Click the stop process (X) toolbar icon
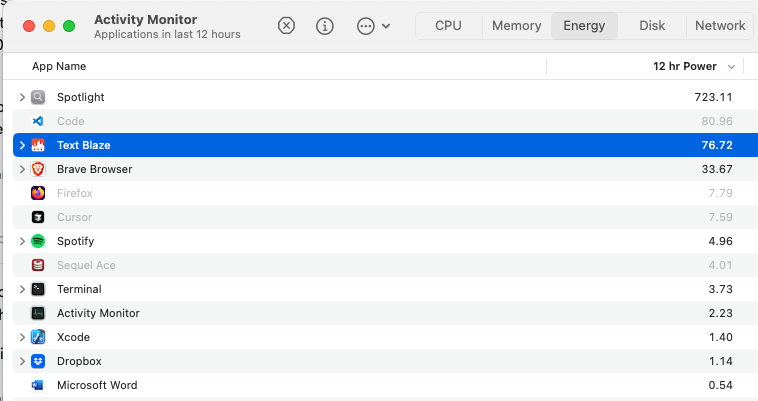Image resolution: width=758 pixels, height=401 pixels. [286, 26]
